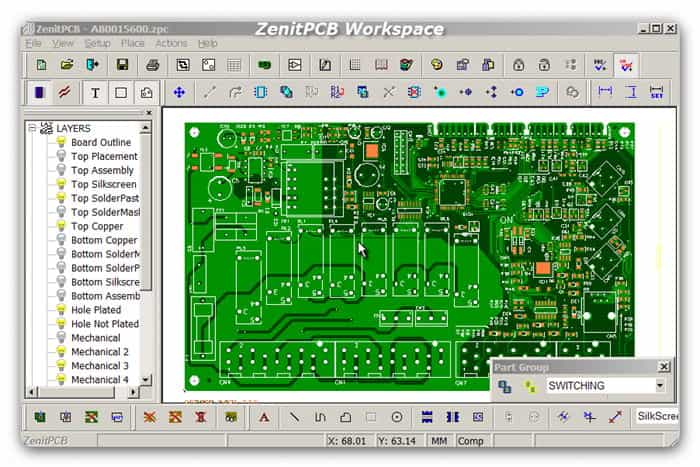Select the circle draw tool in bottom toolbar
This screenshot has width=700, height=467.
396,417
